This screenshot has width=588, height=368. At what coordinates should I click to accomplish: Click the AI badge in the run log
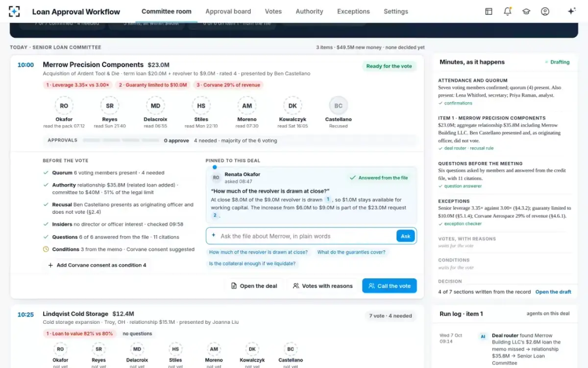coord(483,337)
